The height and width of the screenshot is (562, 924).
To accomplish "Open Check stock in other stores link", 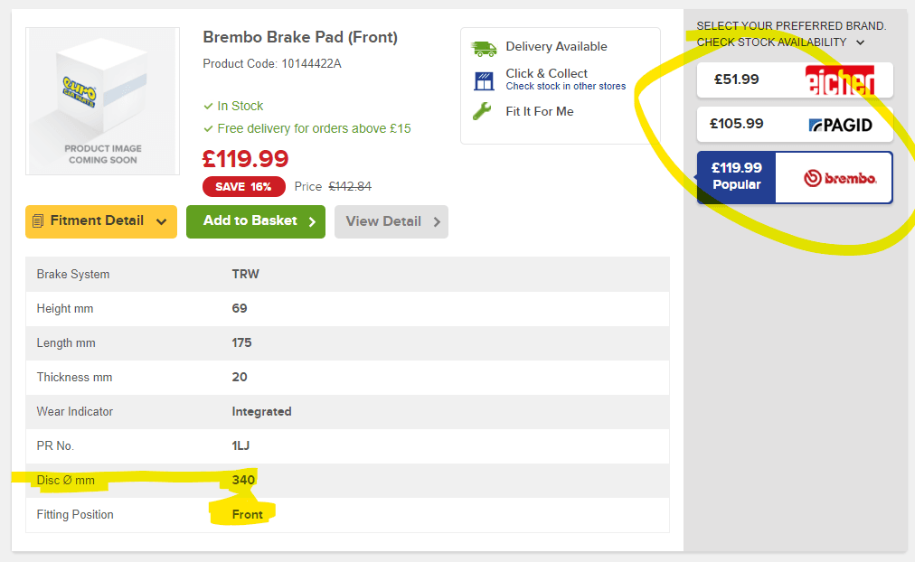I will [x=565, y=87].
